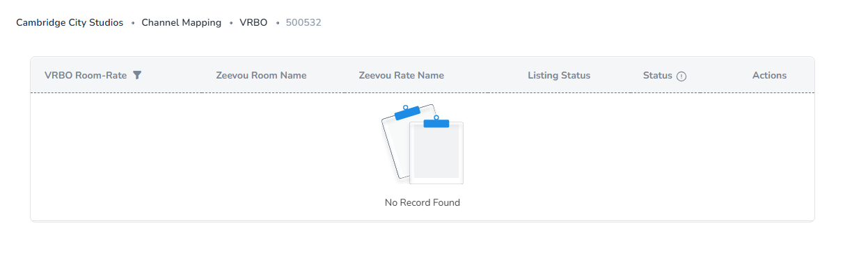
Task: Click the dot separator after Cambridge City Studios
Action: (x=133, y=24)
